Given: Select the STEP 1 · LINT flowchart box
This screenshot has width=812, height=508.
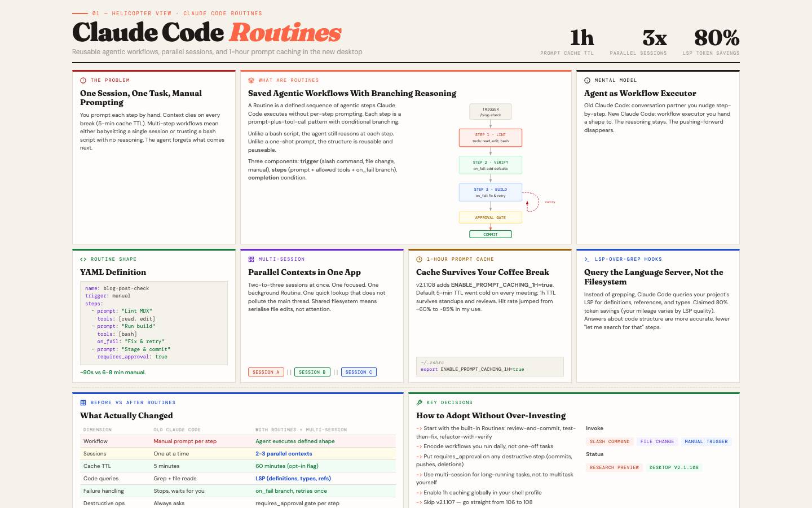Looking at the screenshot, I should 491,138.
